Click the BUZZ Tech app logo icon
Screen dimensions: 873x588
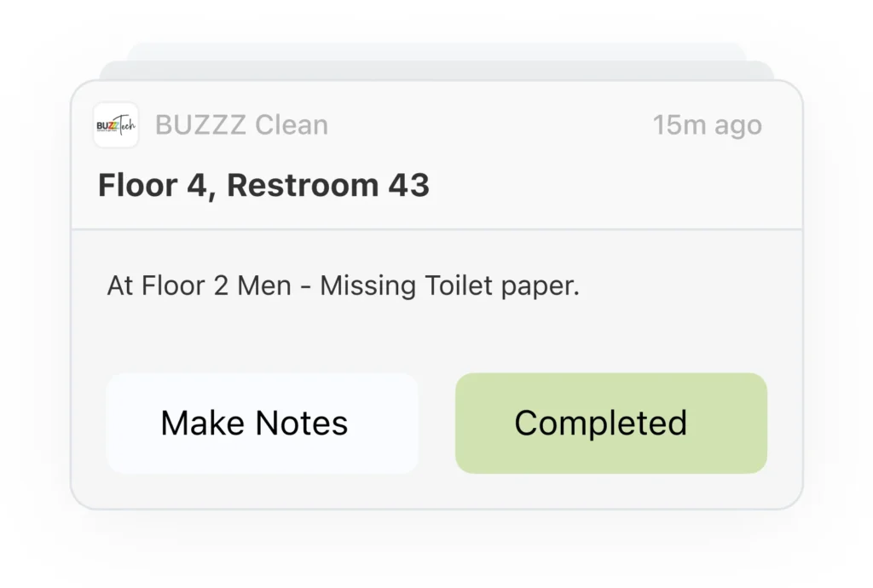(x=116, y=125)
